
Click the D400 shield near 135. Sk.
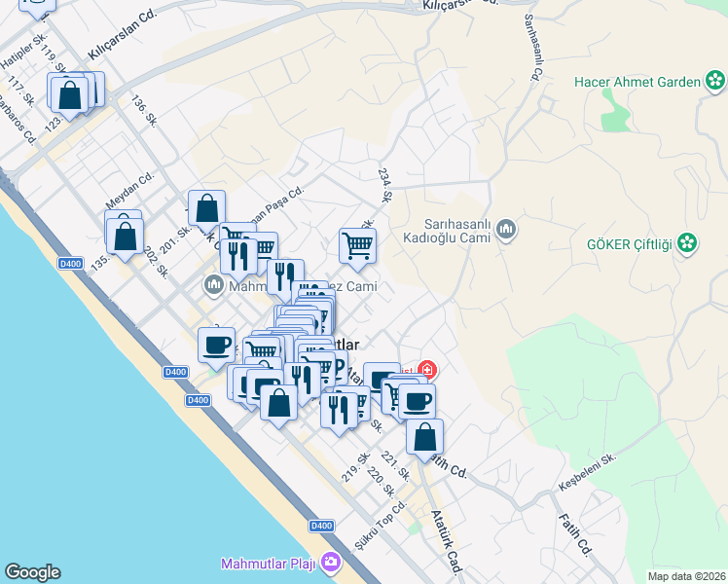[x=71, y=264]
